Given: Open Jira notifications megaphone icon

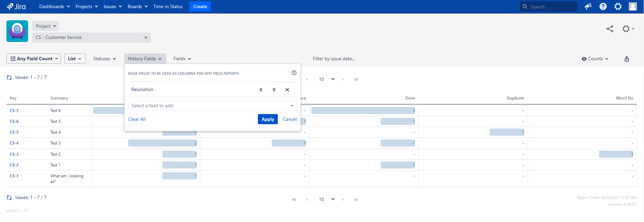Looking at the screenshot, I should (x=588, y=6).
